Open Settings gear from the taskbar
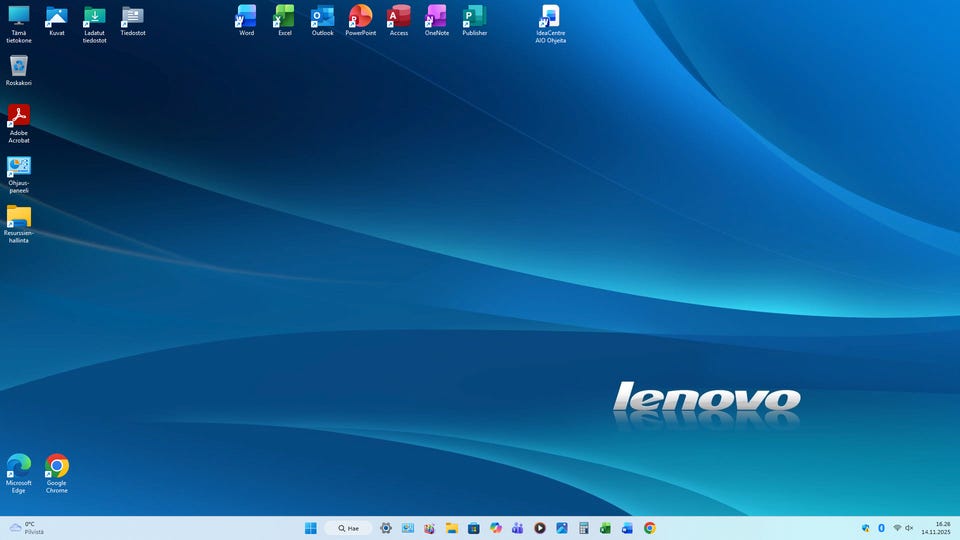Image resolution: width=960 pixels, height=540 pixels. tap(386, 528)
